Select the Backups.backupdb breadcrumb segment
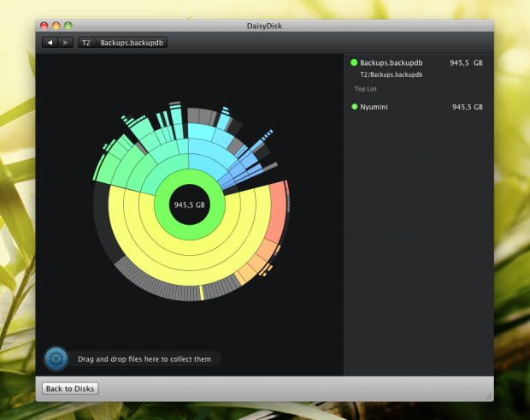 [132, 43]
